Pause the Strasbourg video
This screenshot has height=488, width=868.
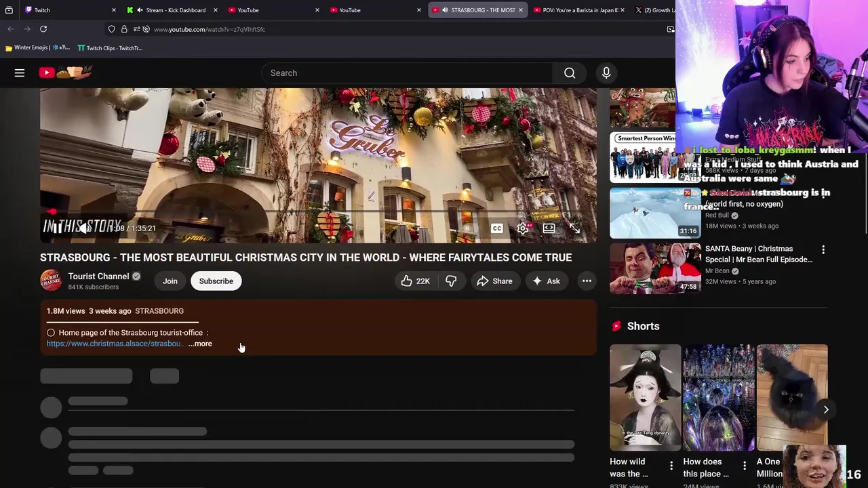[x=58, y=228]
